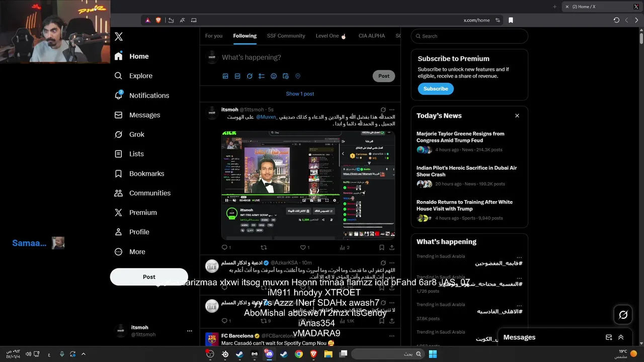Screen dimensions: 644x362
Task: Open more options for first trending topic
Action: point(519,257)
